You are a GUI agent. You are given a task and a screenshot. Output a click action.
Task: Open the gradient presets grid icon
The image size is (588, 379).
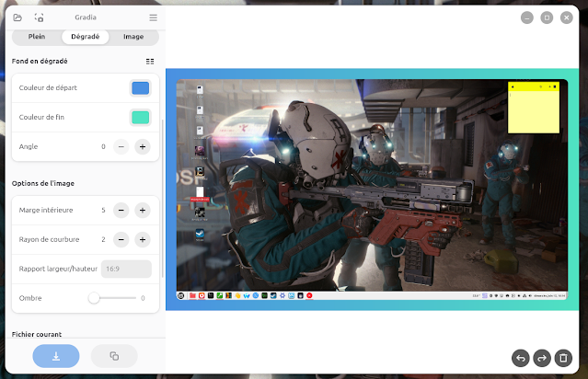coord(150,61)
